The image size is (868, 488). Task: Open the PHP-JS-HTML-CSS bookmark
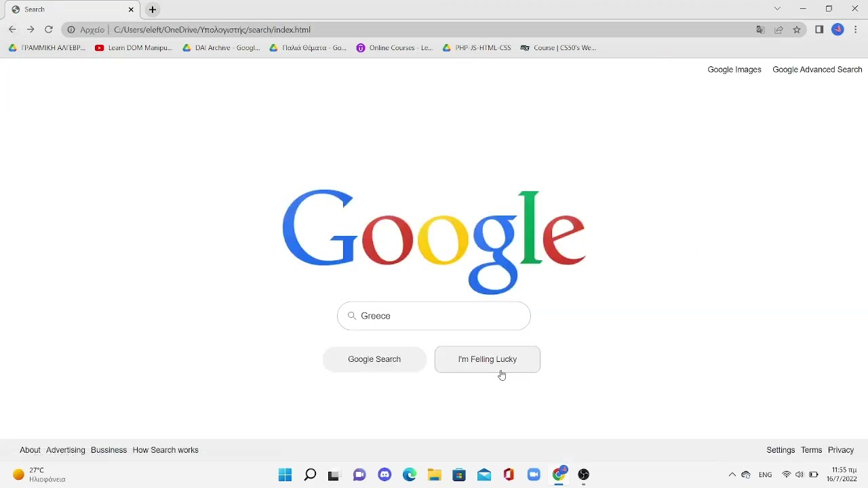pyautogui.click(x=477, y=48)
